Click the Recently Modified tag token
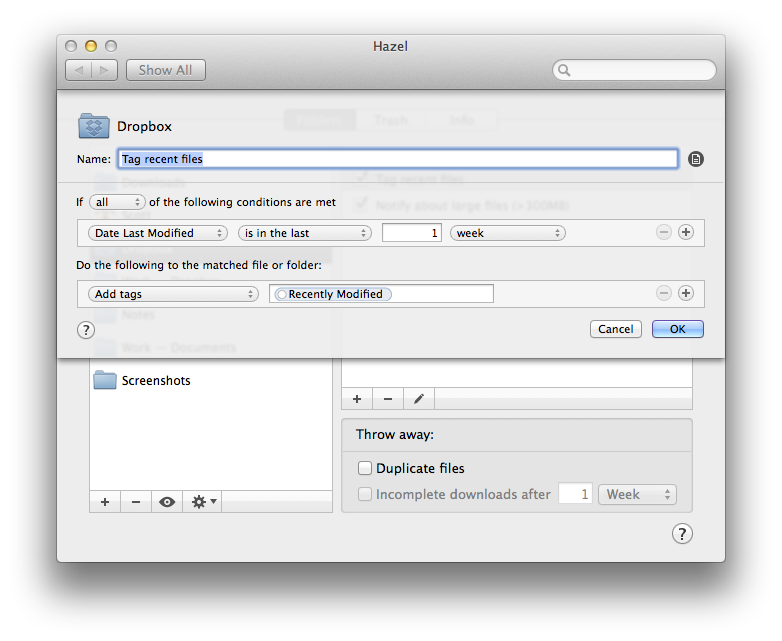Image resolution: width=782 pixels, height=641 pixels. tap(333, 294)
